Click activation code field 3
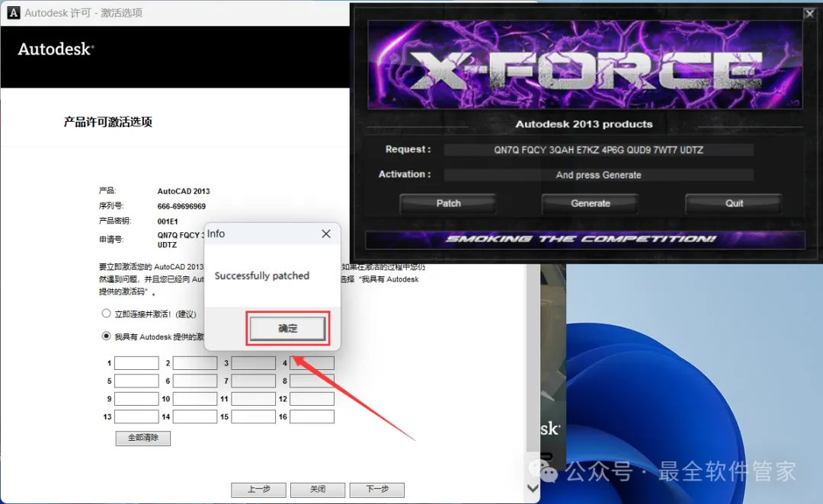This screenshot has width=823, height=504. [254, 363]
